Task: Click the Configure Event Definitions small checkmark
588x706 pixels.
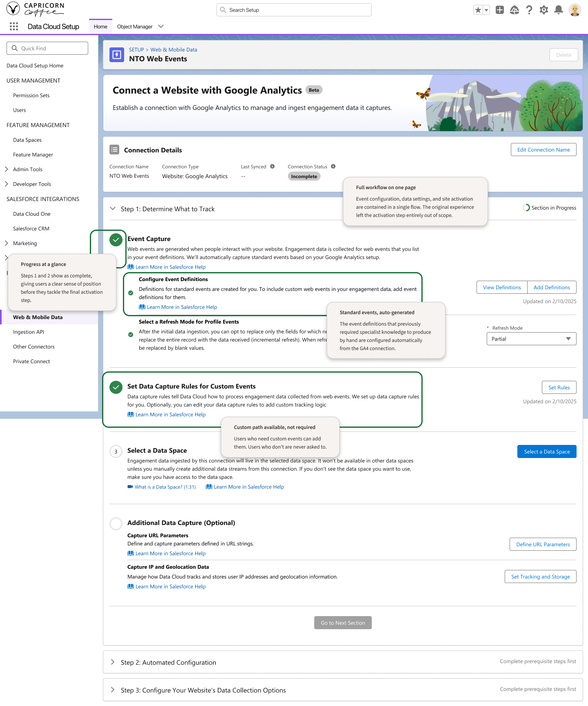Action: 131,293
